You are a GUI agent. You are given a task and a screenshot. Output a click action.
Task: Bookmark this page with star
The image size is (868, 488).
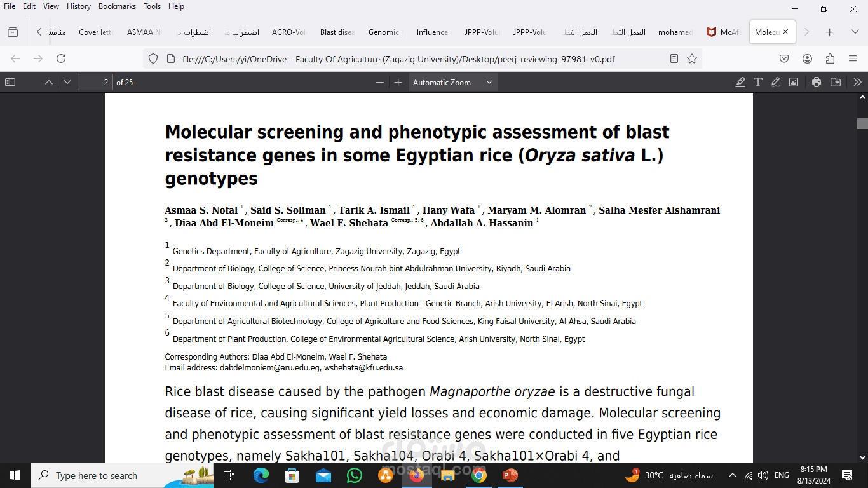[x=692, y=58]
